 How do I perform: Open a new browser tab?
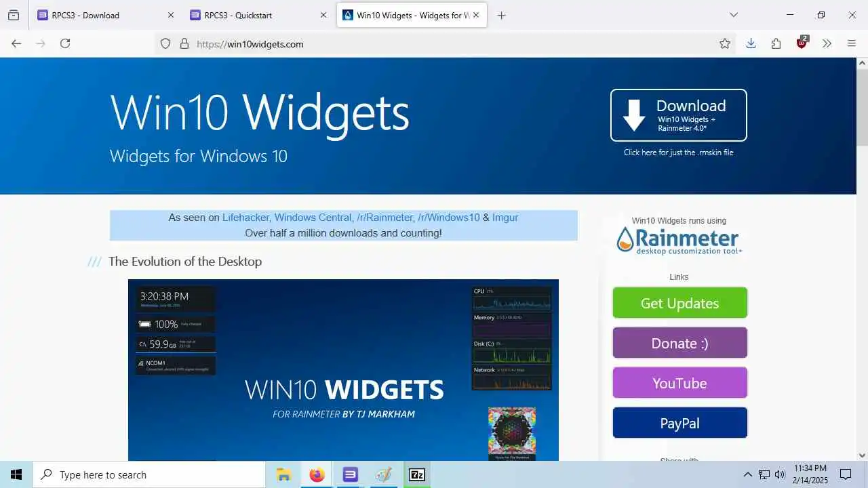click(x=502, y=15)
